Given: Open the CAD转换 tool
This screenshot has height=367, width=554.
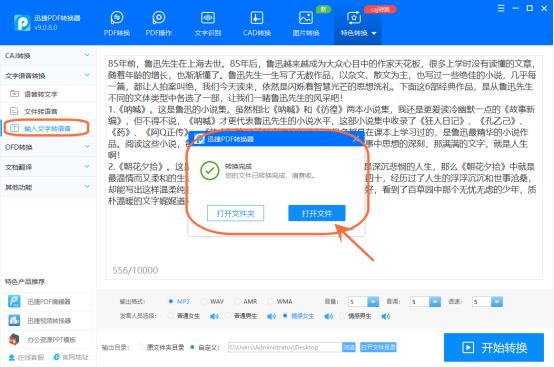Looking at the screenshot, I should click(257, 24).
